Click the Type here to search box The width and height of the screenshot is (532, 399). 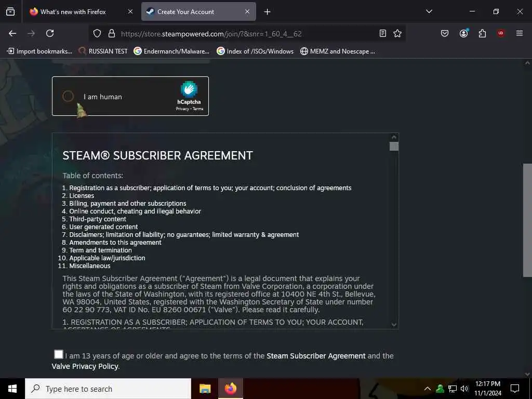click(108, 389)
